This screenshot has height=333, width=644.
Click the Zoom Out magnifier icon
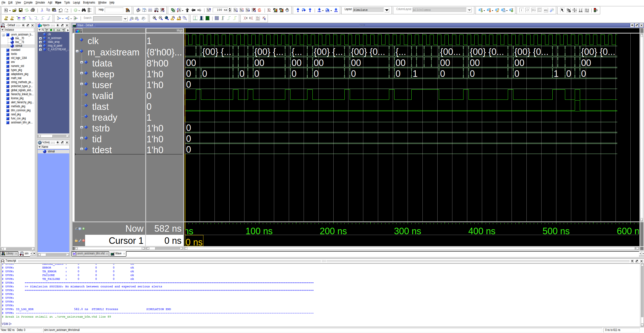tap(161, 18)
